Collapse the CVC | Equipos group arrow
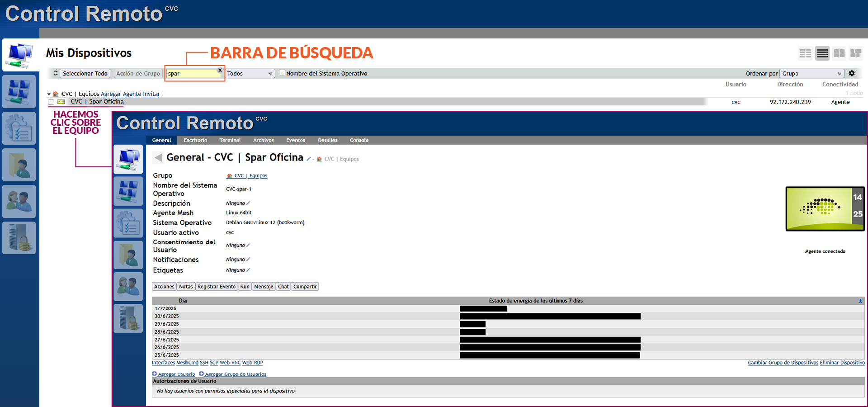 tap(49, 94)
